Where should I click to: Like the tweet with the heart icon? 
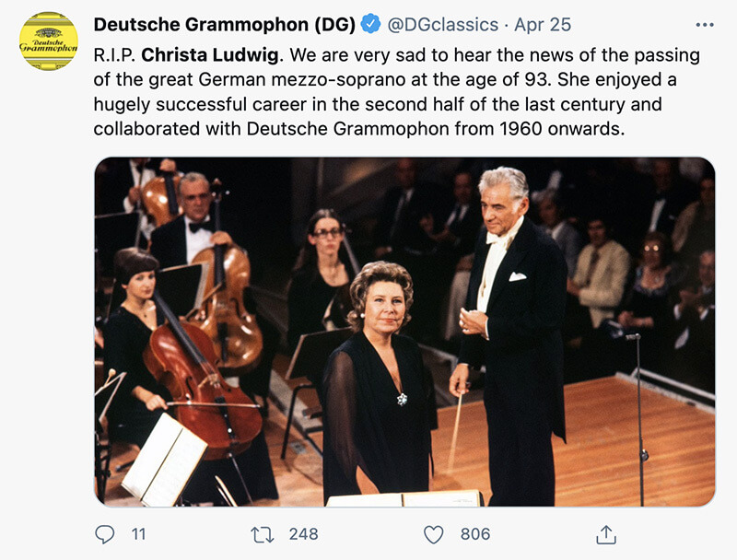433,534
